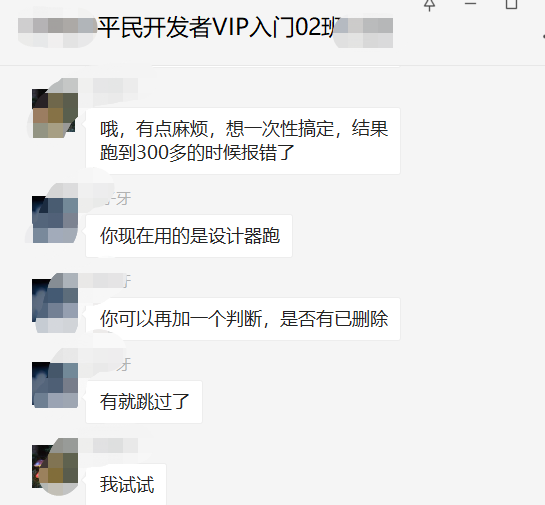
Task: Select the group title "平民开发者VIP入门02班"
Action: (x=219, y=27)
